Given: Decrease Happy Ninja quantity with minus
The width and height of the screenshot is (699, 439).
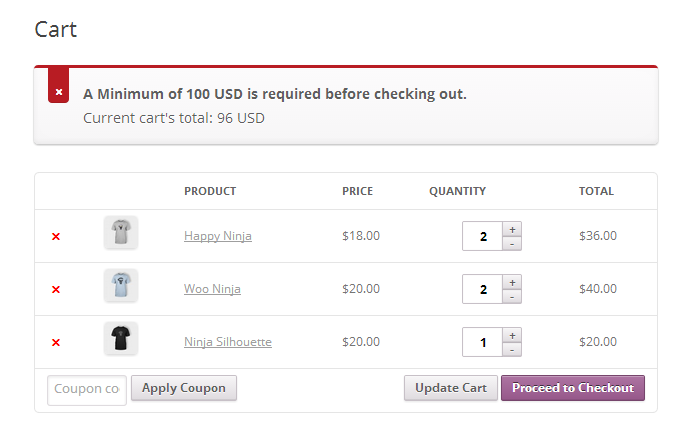Looking at the screenshot, I should [512, 244].
